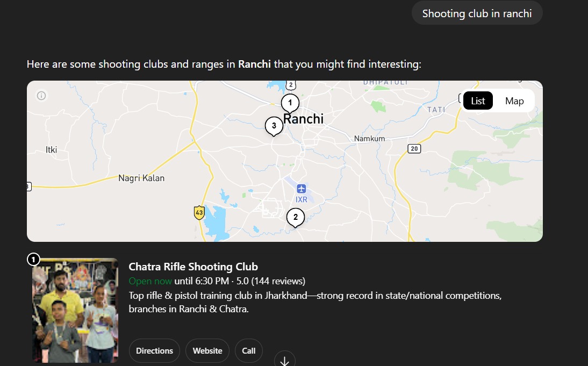Image resolution: width=588 pixels, height=366 pixels.
Task: Click the Nagri Kalan map label
Action: click(141, 178)
